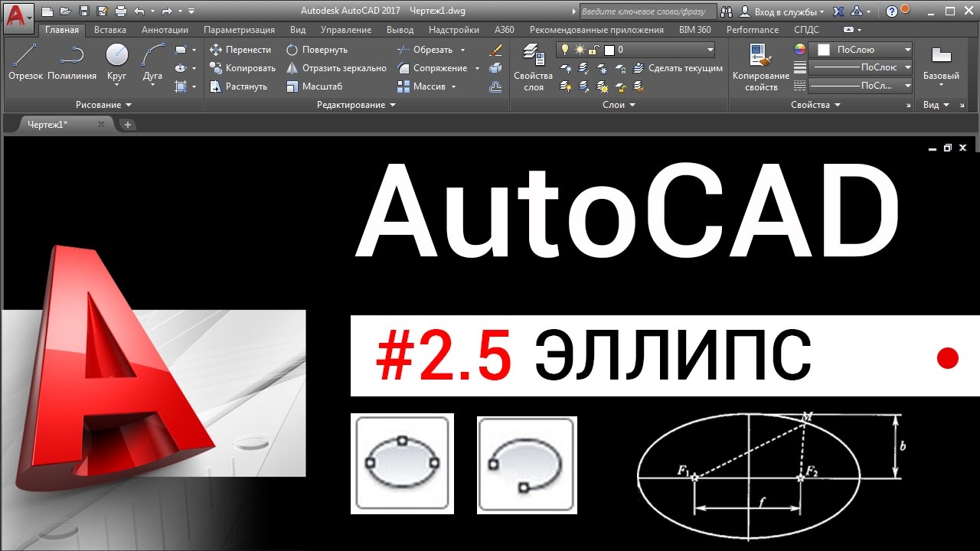Screen dimensions: 980x551
Task: Click the keyword search input field
Action: (648, 11)
